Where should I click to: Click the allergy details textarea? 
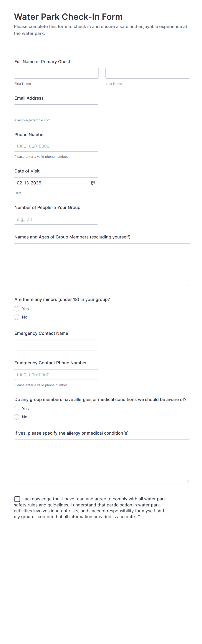(x=102, y=461)
